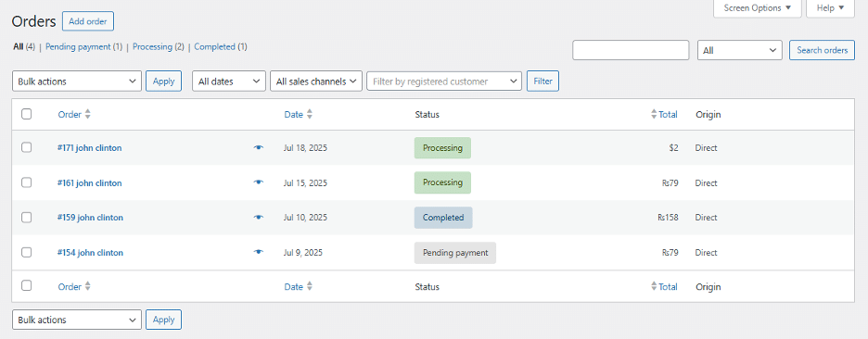The image size is (868, 339).
Task: Open the search field type All dropdown
Action: pos(740,50)
